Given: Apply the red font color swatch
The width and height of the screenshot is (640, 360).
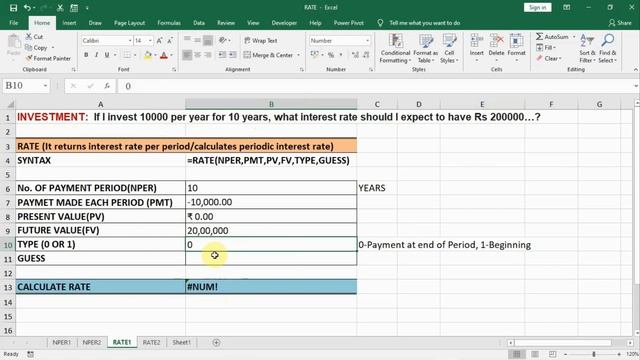Looking at the screenshot, I should pos(164,55).
